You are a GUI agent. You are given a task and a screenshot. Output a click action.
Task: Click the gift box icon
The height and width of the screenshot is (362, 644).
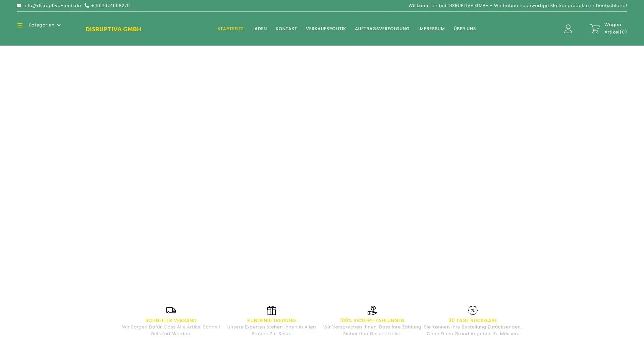tap(271, 310)
